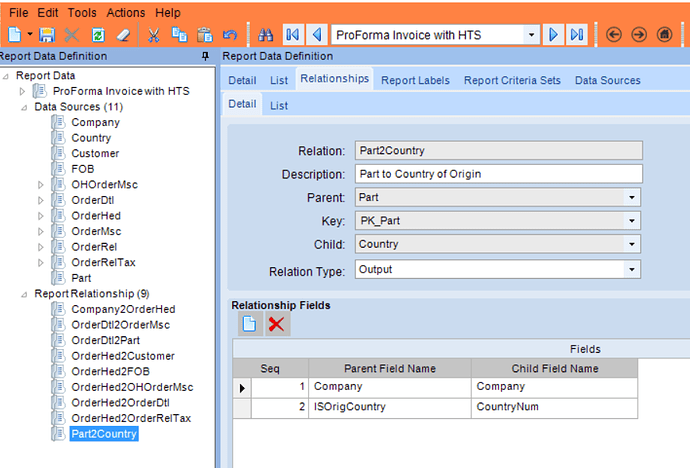Go to the previous record arrow
The width and height of the screenshot is (690, 468).
click(x=317, y=34)
